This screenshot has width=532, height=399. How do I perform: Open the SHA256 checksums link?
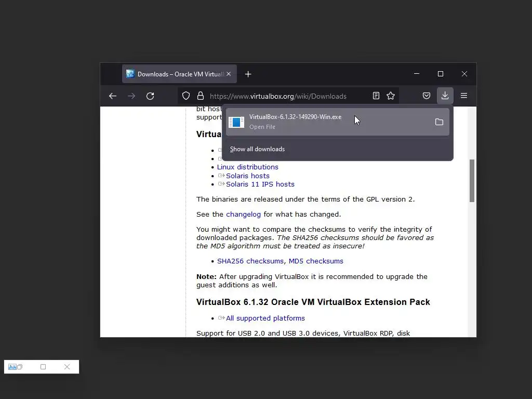tap(250, 261)
